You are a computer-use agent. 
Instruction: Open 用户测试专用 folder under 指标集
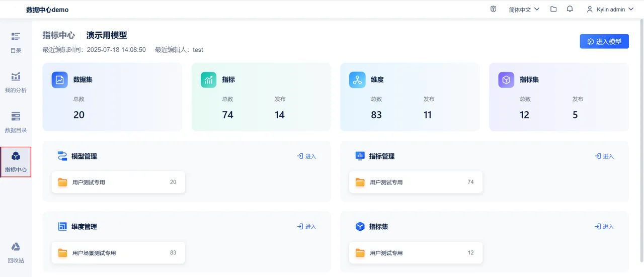(x=416, y=252)
